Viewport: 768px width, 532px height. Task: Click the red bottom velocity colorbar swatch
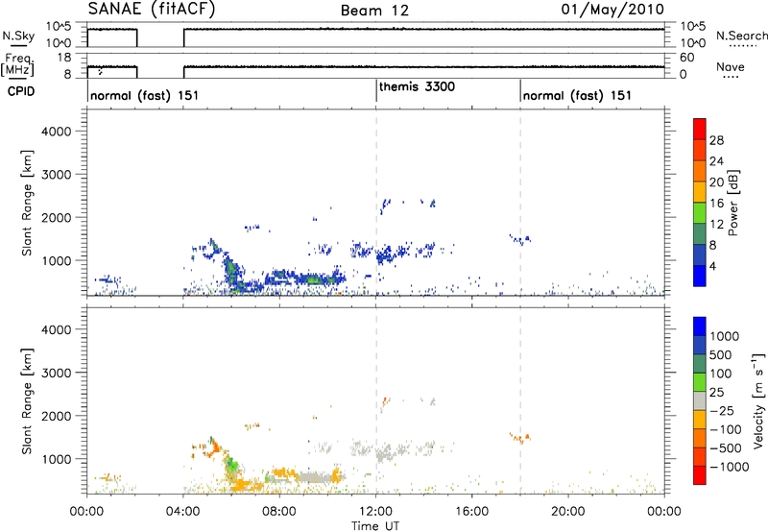(700, 475)
